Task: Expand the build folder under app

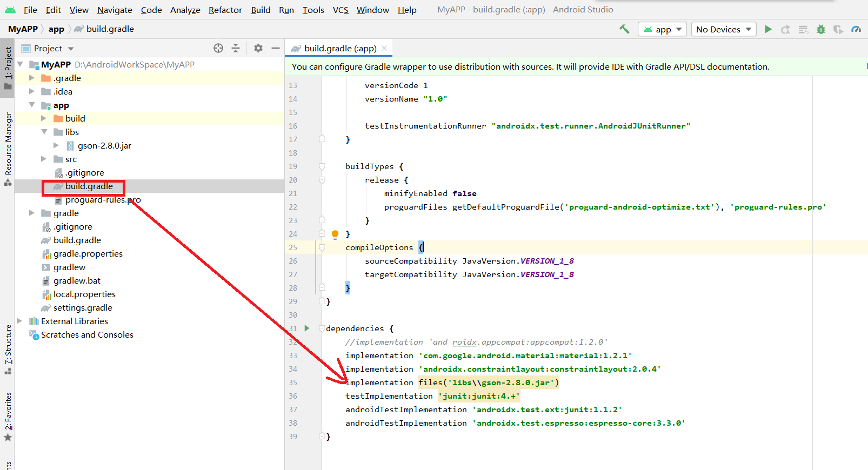Action: coord(44,118)
